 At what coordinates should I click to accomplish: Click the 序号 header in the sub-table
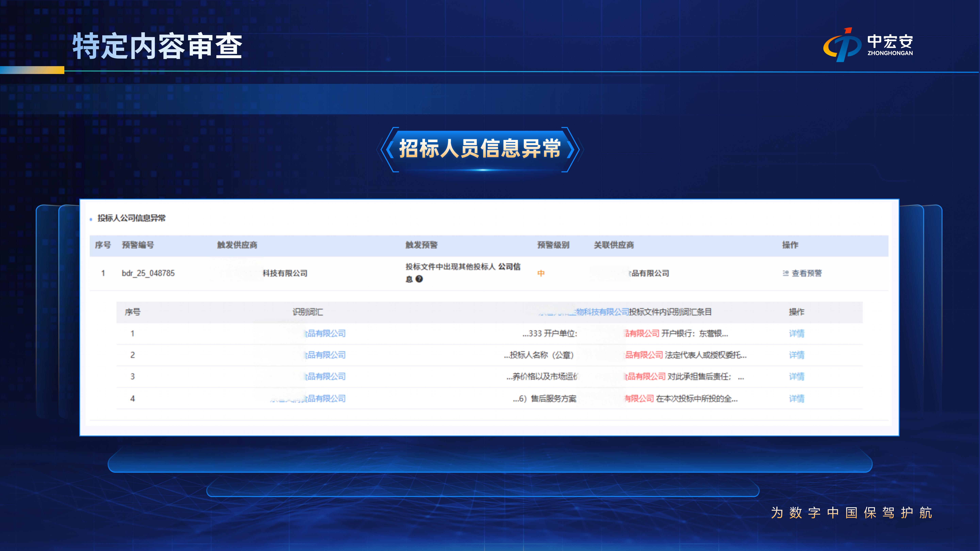coord(132,312)
